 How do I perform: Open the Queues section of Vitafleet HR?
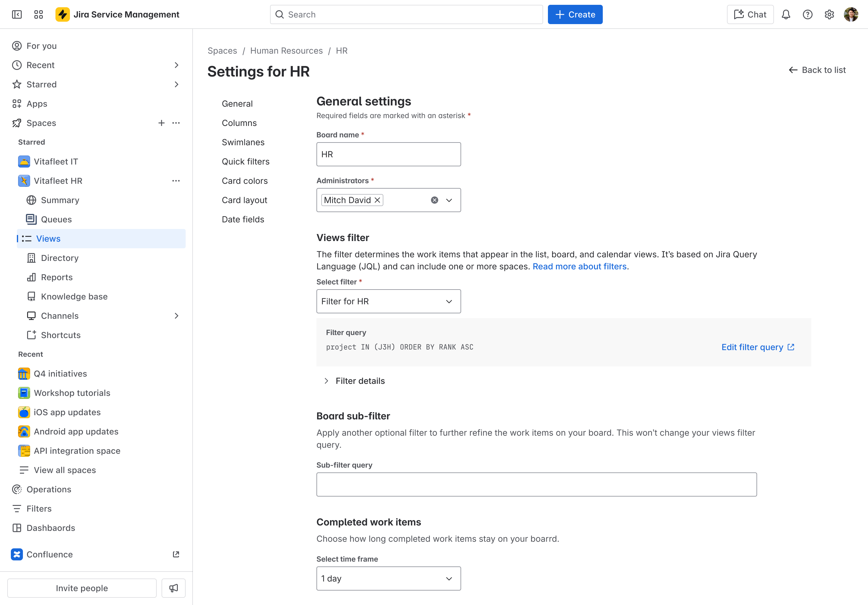[56, 219]
